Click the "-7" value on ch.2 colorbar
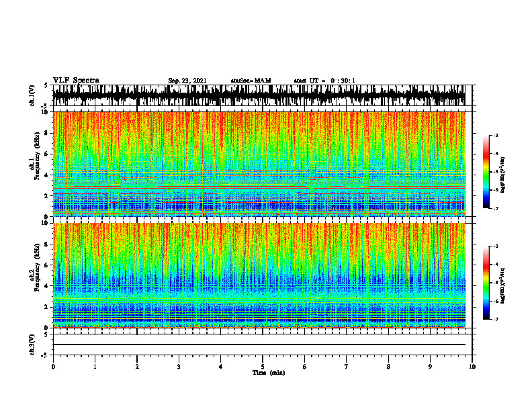The height and width of the screenshot is (411, 532). 495,319
